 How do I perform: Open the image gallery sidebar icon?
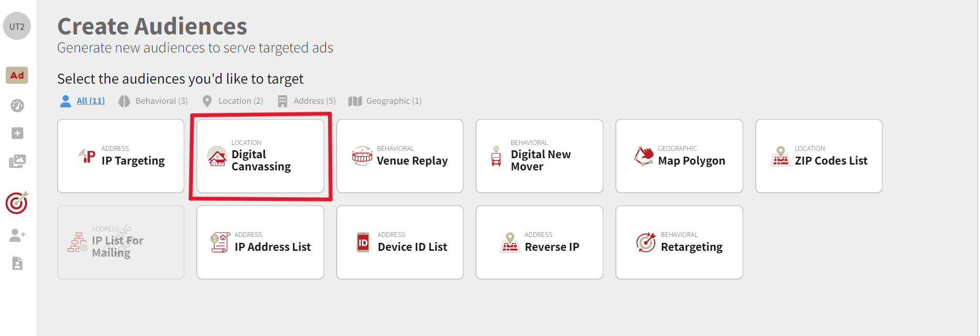[17, 161]
